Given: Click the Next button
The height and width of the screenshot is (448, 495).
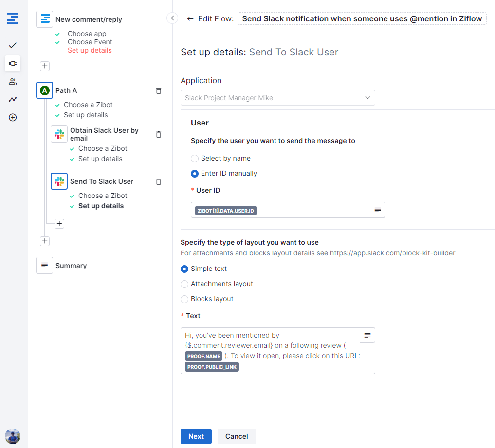Looking at the screenshot, I should pyautogui.click(x=196, y=436).
